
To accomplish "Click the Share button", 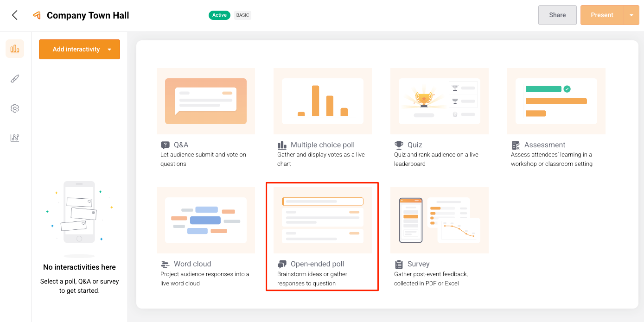I will coord(557,15).
